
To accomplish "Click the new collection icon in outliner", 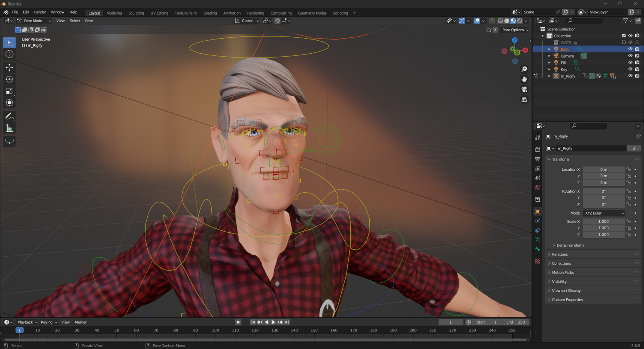I will coord(638,21).
